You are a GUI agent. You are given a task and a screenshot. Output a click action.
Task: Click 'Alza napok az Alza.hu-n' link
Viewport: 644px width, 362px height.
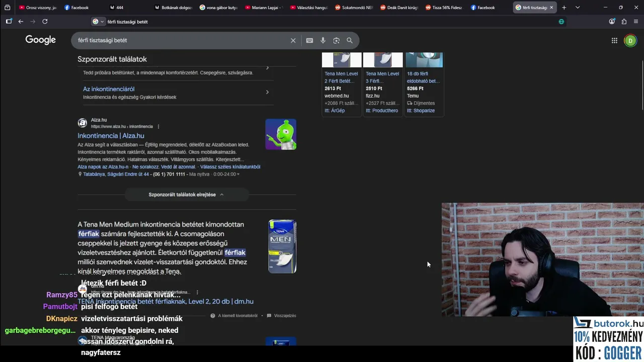[103, 167]
